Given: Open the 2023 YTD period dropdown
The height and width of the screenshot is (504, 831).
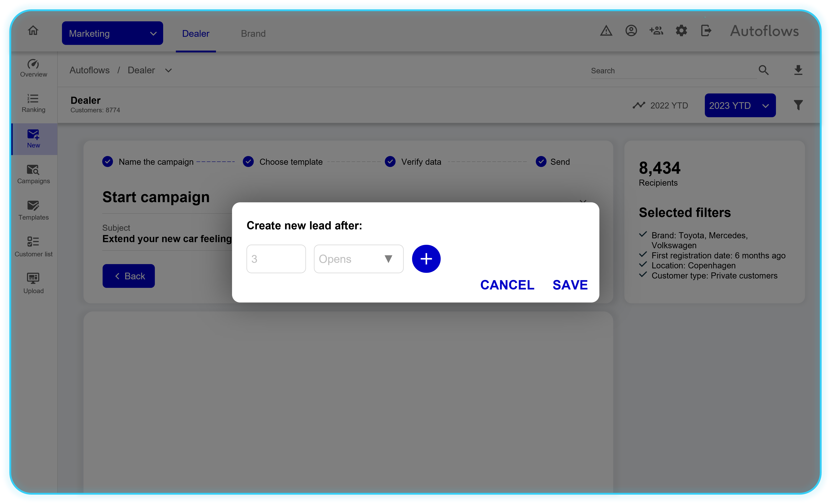Looking at the screenshot, I should tap(740, 105).
